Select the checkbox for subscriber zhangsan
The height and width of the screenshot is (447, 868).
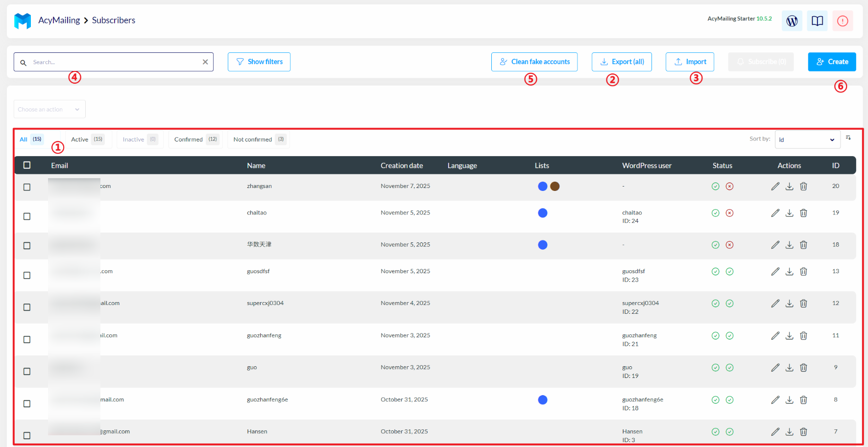coord(27,187)
